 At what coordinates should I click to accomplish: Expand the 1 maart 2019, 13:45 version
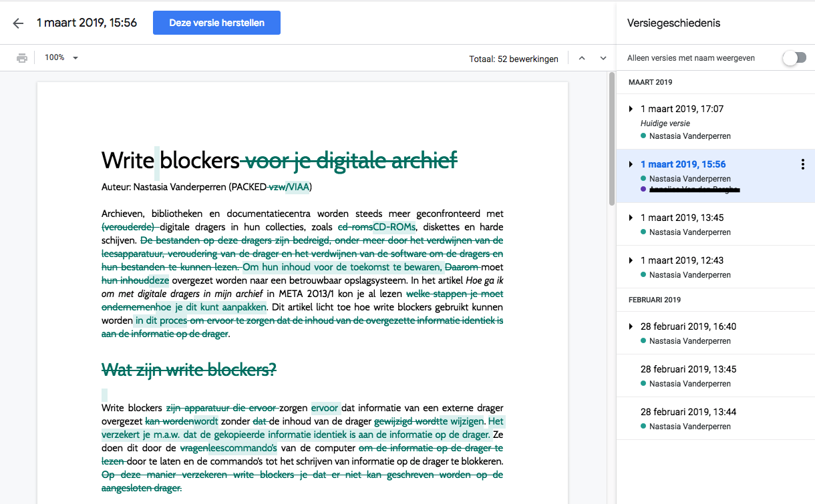[x=631, y=218]
